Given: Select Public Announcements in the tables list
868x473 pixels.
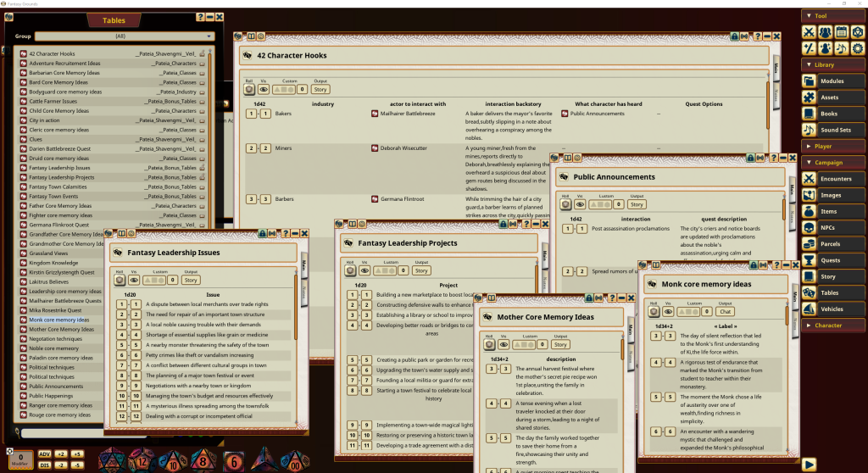Looking at the screenshot, I should pos(56,386).
